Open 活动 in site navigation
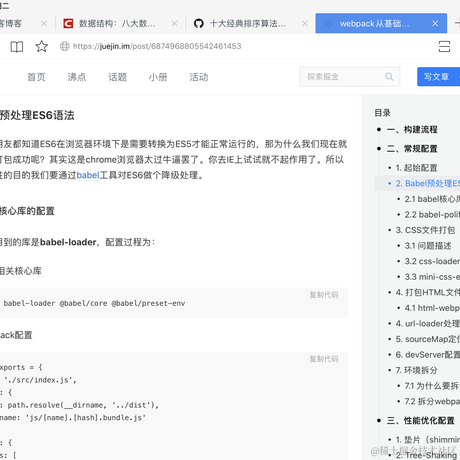This screenshot has width=460, height=460. tap(199, 77)
